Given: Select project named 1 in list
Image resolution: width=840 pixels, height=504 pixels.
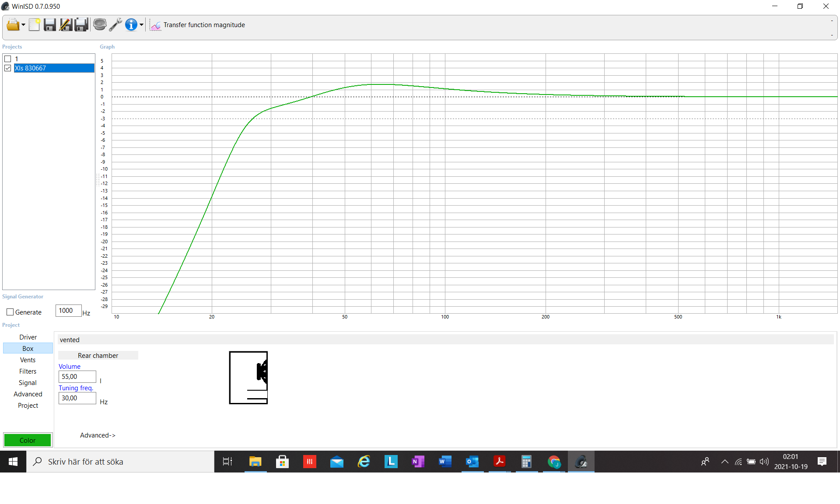Looking at the screenshot, I should 17,59.
